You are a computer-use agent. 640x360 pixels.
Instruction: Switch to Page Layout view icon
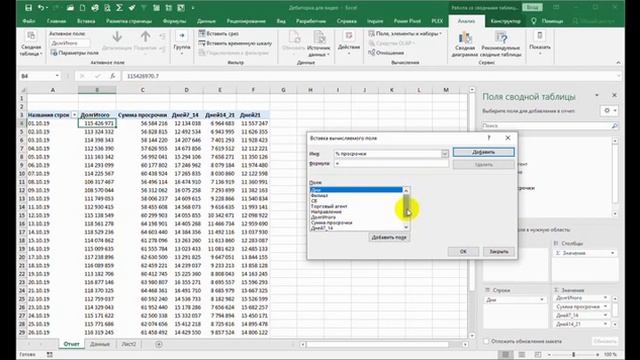tap(522, 354)
